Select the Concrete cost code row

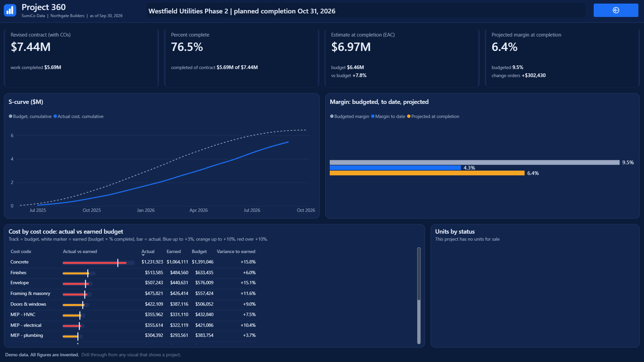tap(133, 262)
